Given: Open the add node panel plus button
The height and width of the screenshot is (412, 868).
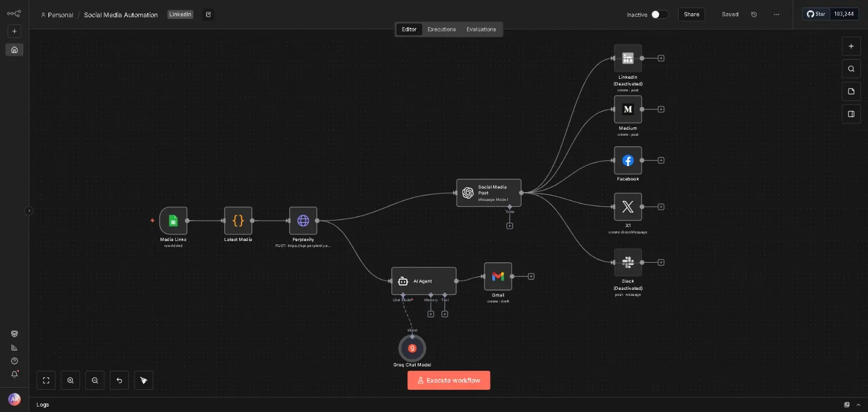Looking at the screenshot, I should click(x=851, y=46).
